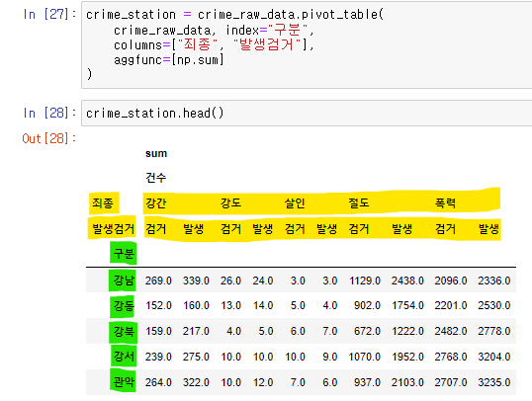Click the 2707.0 cell in 관악 row
Screen dimensions: 532x401
coord(451,382)
